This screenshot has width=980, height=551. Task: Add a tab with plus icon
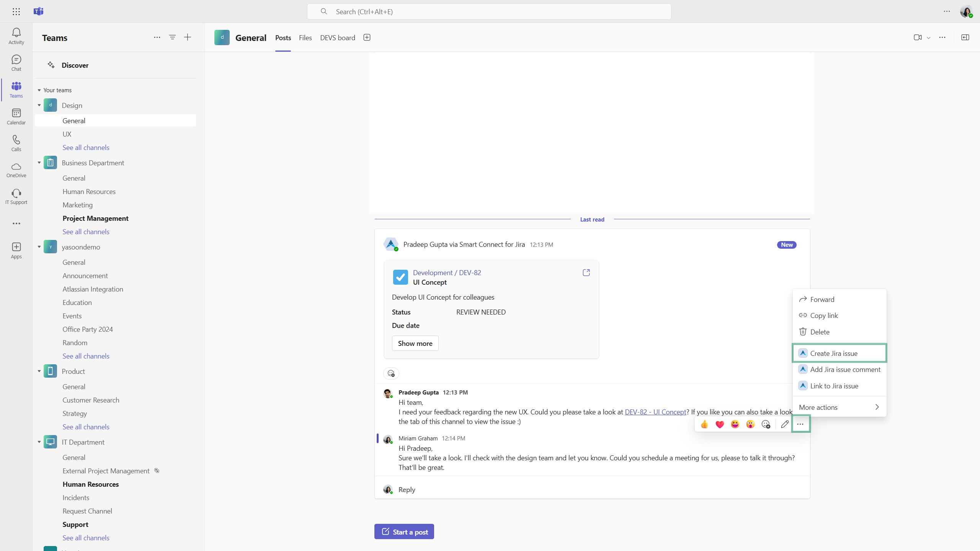pos(367,37)
